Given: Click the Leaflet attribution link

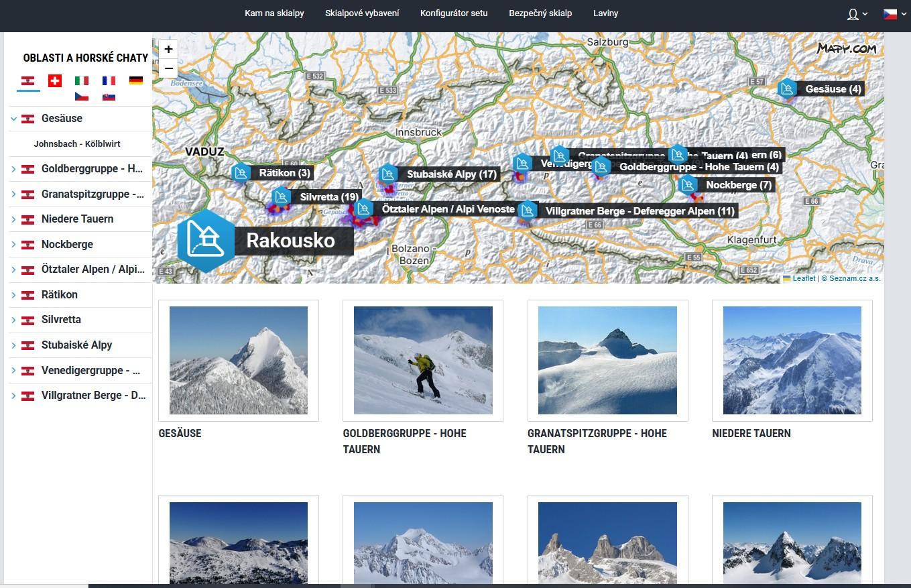Looking at the screenshot, I should (x=804, y=278).
